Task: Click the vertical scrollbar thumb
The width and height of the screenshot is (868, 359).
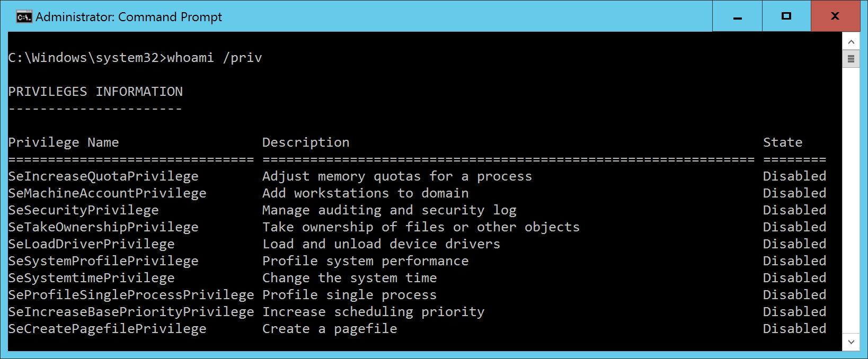Action: pyautogui.click(x=851, y=59)
